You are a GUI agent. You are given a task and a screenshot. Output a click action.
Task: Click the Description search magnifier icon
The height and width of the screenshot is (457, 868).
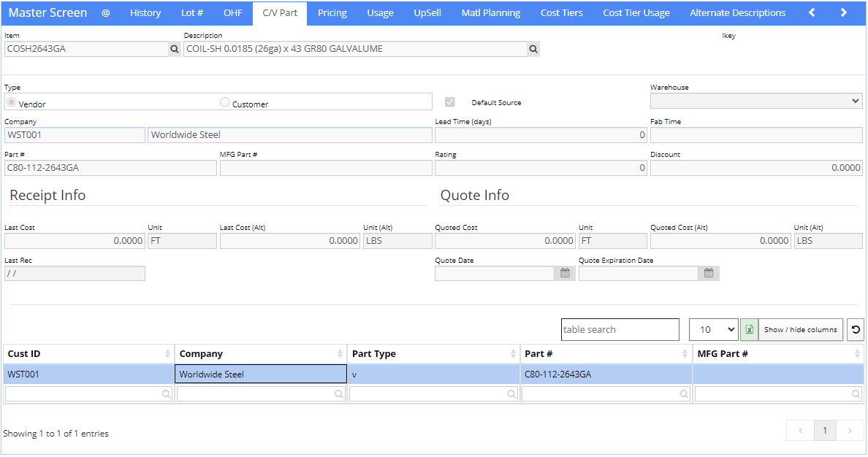coord(533,49)
